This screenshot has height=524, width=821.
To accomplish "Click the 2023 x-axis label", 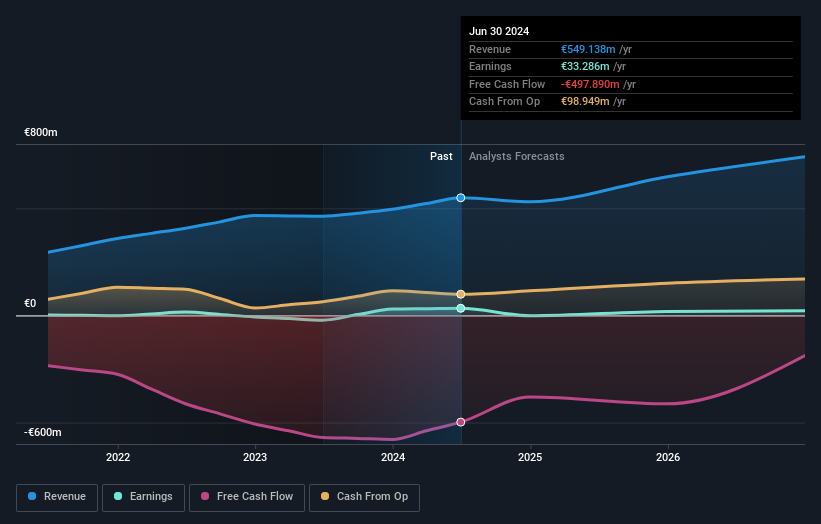I will (255, 457).
